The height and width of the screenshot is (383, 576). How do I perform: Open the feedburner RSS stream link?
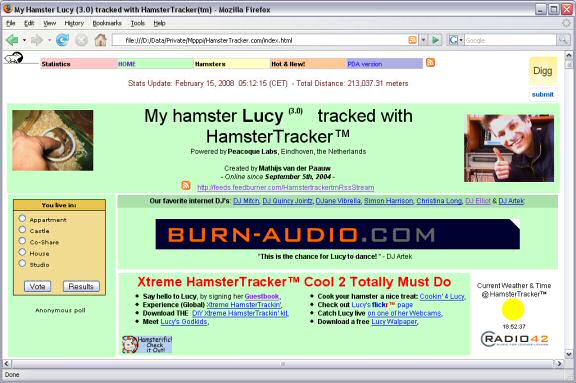pyautogui.click(x=286, y=188)
